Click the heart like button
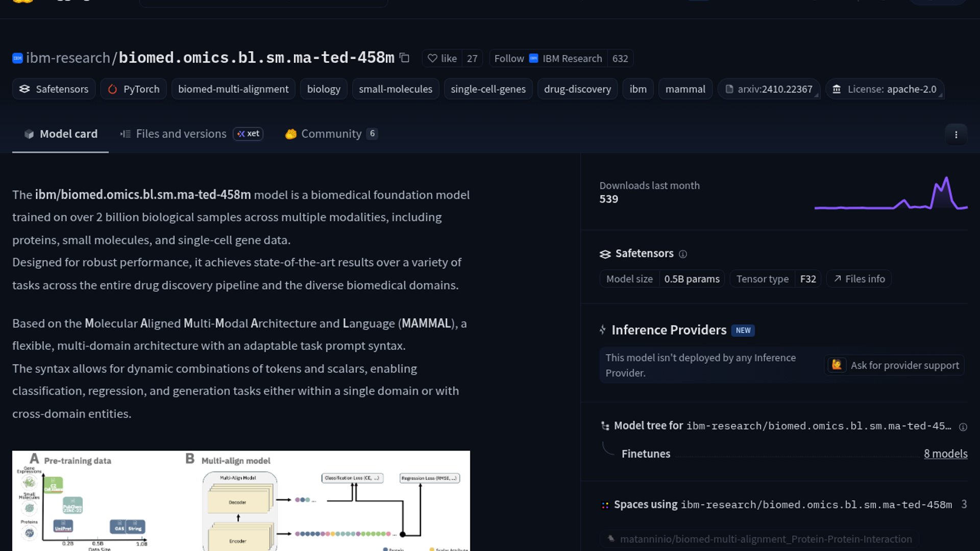 click(x=442, y=58)
